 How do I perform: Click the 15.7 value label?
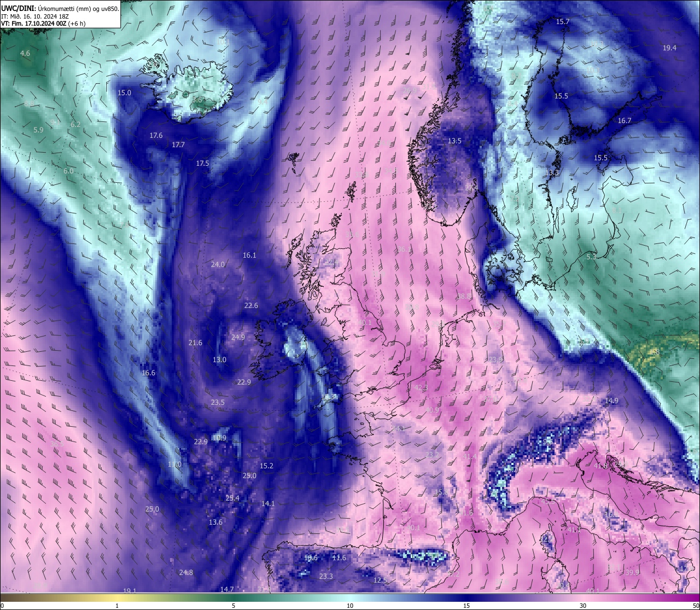[563, 21]
